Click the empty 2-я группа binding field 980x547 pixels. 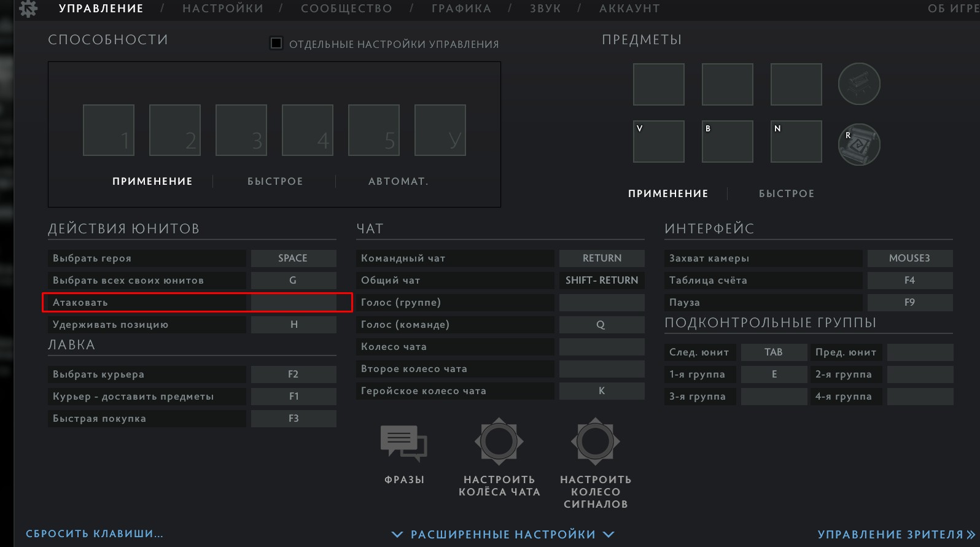920,374
